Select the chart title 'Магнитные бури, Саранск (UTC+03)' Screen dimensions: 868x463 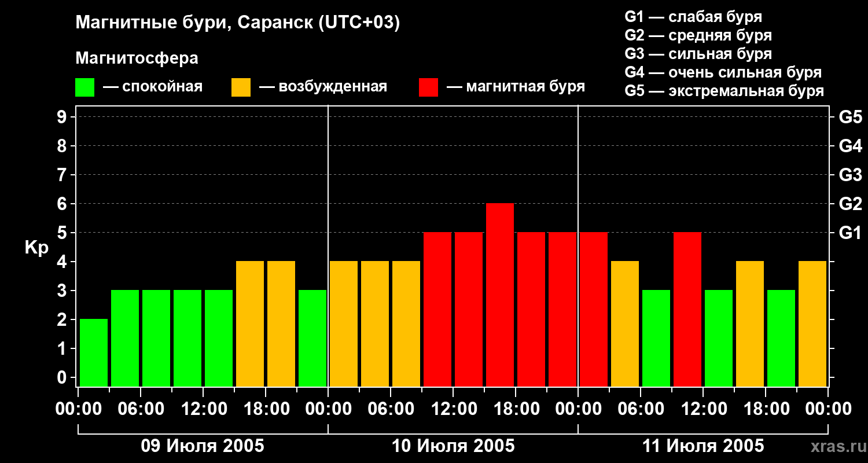238,23
